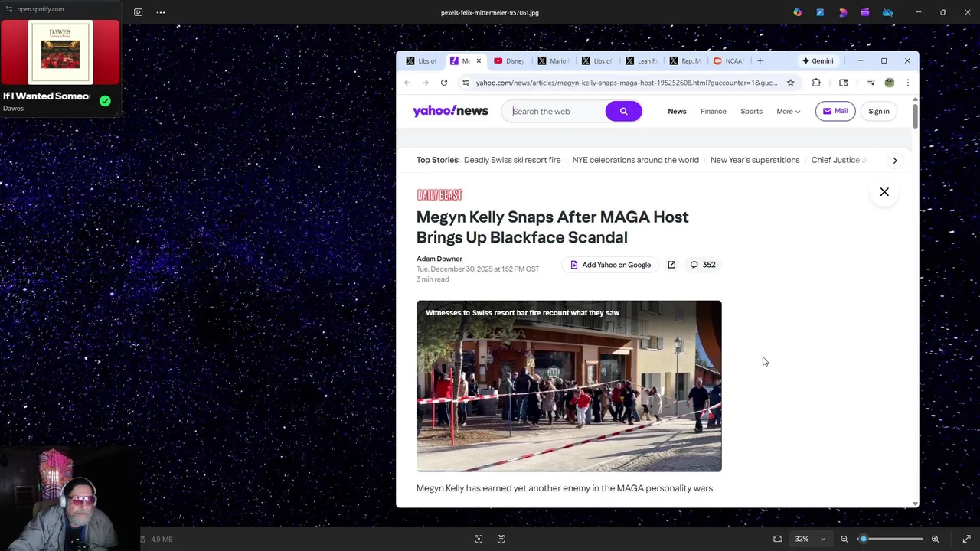Click the Edit image icon in Photos
Image resolution: width=980 pixels, height=551 pixels.
point(820,12)
